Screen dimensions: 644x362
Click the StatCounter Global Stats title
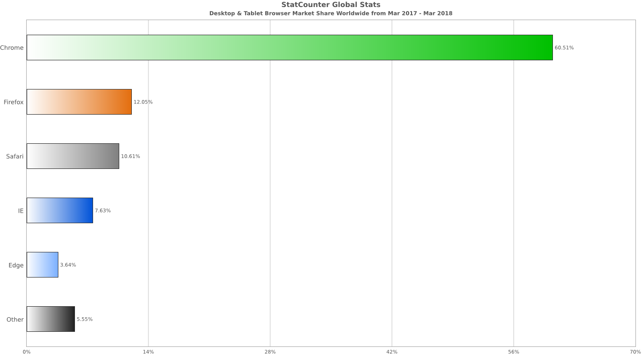(331, 5)
